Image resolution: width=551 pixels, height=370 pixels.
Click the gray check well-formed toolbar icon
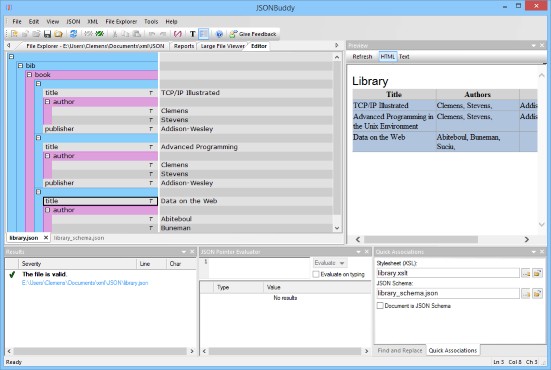[89, 34]
